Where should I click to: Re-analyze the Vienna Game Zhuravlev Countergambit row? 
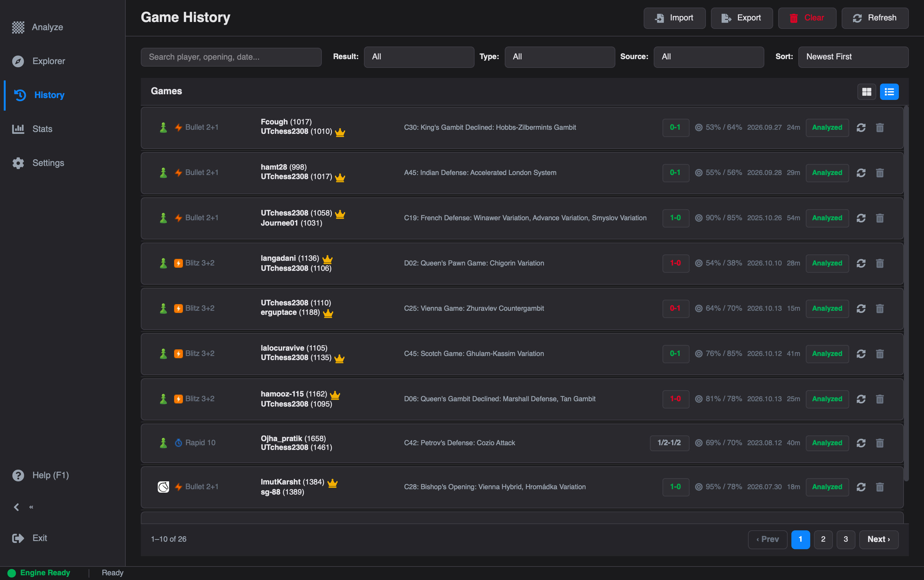tap(861, 309)
